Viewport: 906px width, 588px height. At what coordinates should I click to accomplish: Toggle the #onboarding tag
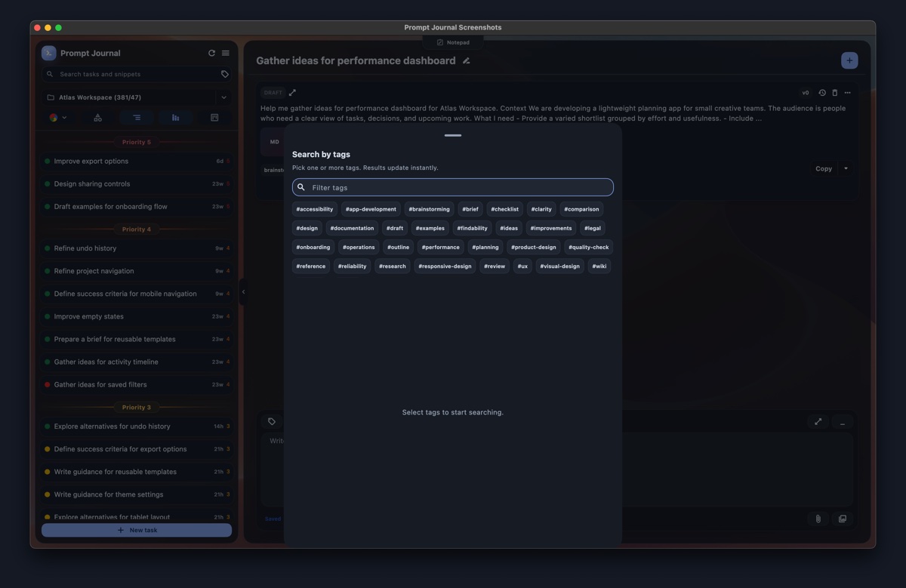pos(313,247)
